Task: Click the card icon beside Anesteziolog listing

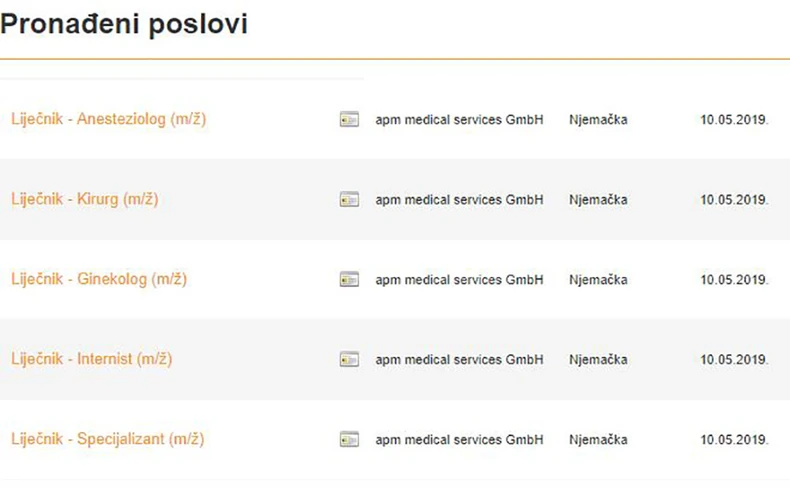Action: (349, 120)
